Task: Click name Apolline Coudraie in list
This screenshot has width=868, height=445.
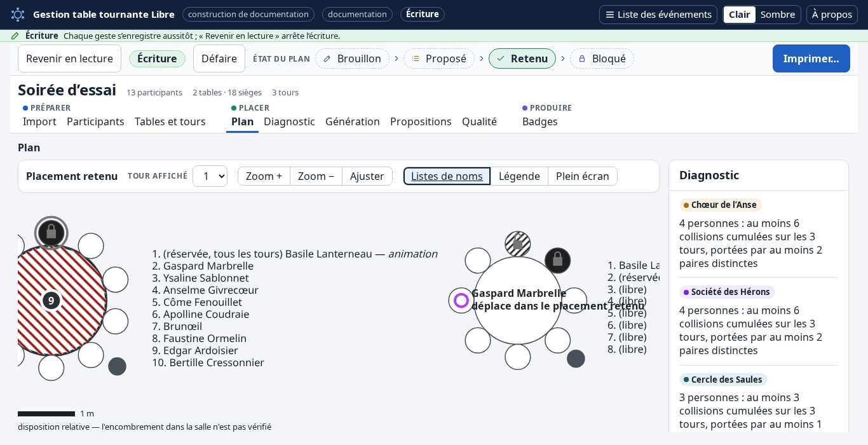Action: click(x=207, y=314)
